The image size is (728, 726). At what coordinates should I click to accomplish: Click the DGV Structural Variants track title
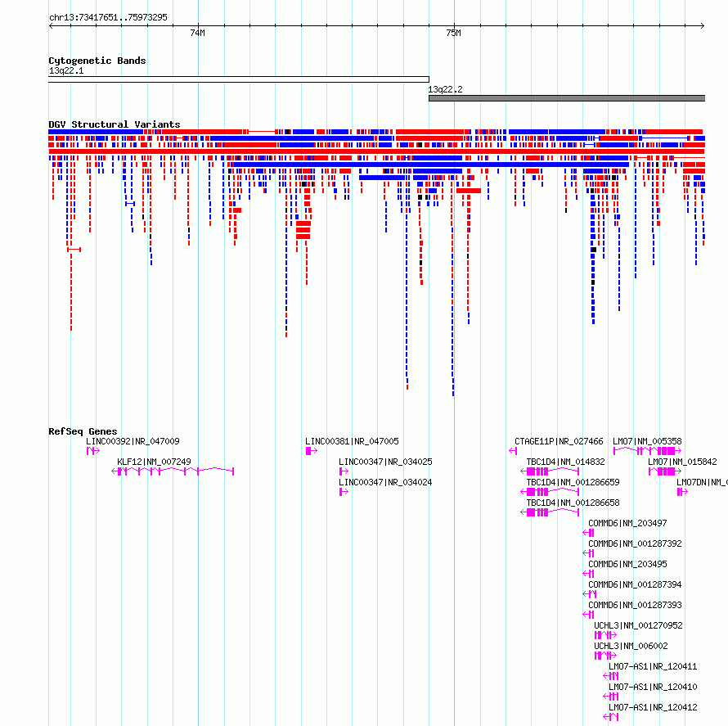(x=115, y=124)
